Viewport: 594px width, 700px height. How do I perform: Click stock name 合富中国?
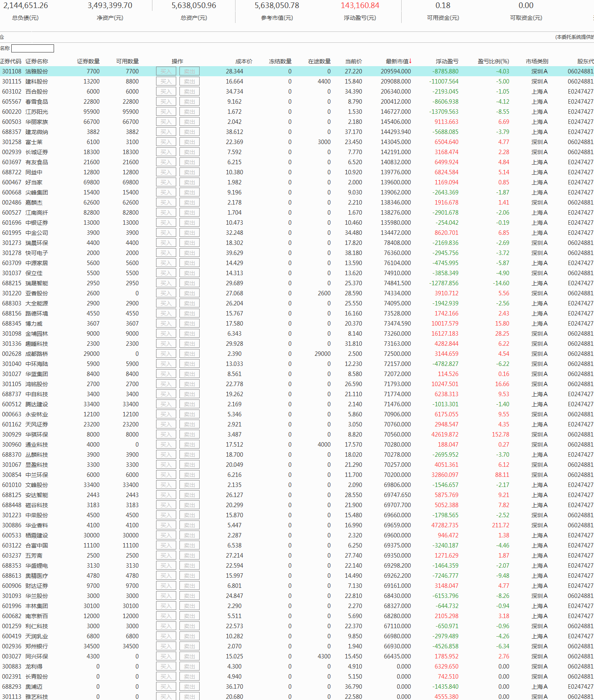pyautogui.click(x=37, y=545)
